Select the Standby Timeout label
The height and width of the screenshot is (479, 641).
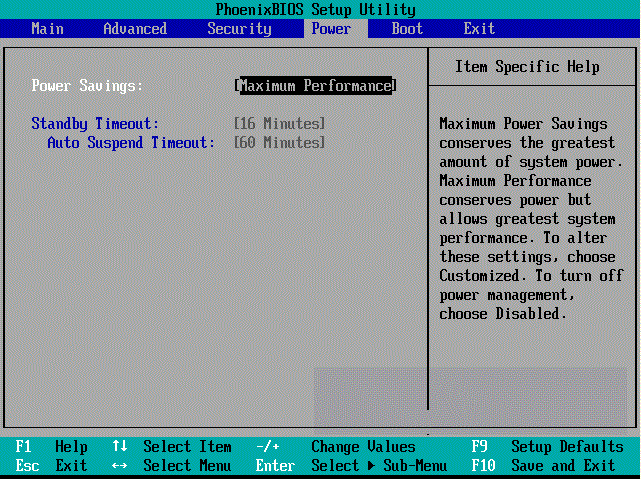click(95, 124)
